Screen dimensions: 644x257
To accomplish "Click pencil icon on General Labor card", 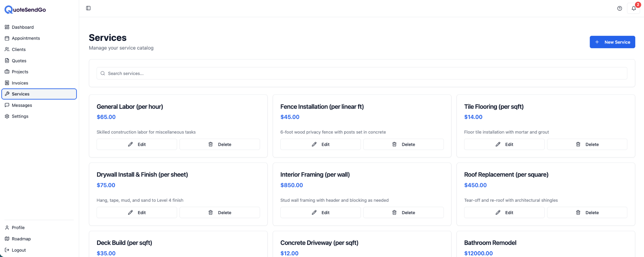I will (x=130, y=144).
